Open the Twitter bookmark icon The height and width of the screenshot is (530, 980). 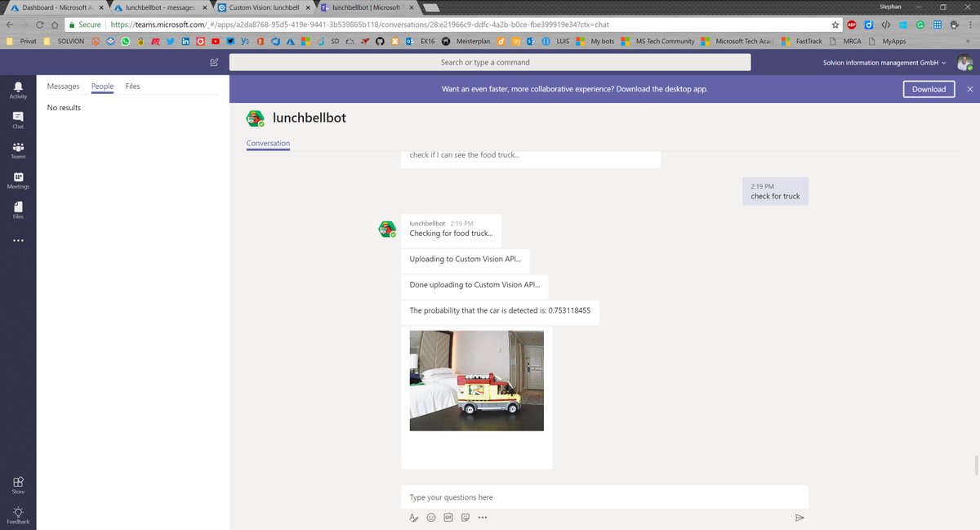[170, 41]
